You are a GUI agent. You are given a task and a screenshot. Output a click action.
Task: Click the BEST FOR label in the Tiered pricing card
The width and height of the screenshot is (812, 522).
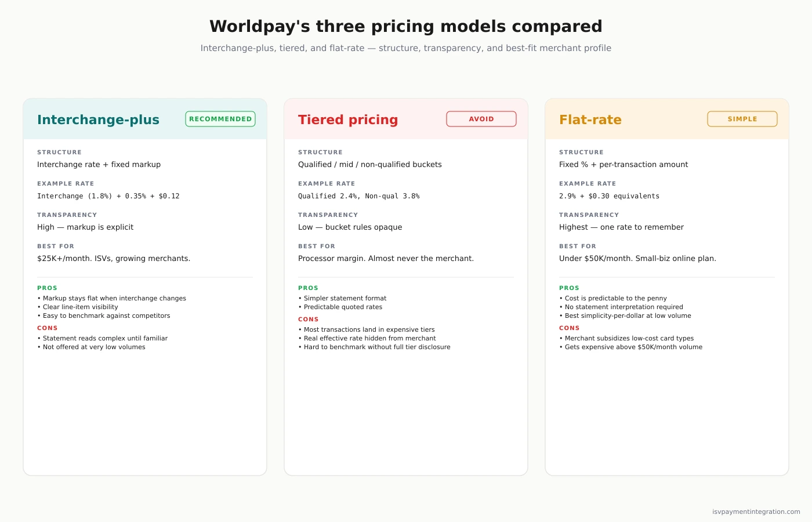317,246
